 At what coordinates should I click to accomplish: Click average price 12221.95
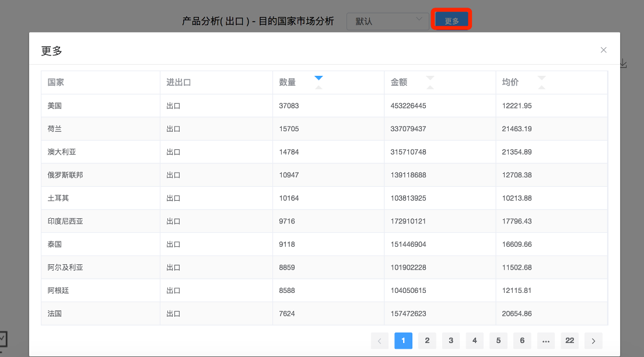(517, 106)
